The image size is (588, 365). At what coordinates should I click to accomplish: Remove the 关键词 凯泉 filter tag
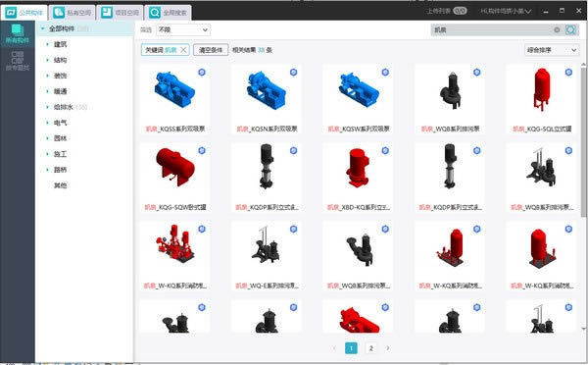(x=183, y=50)
